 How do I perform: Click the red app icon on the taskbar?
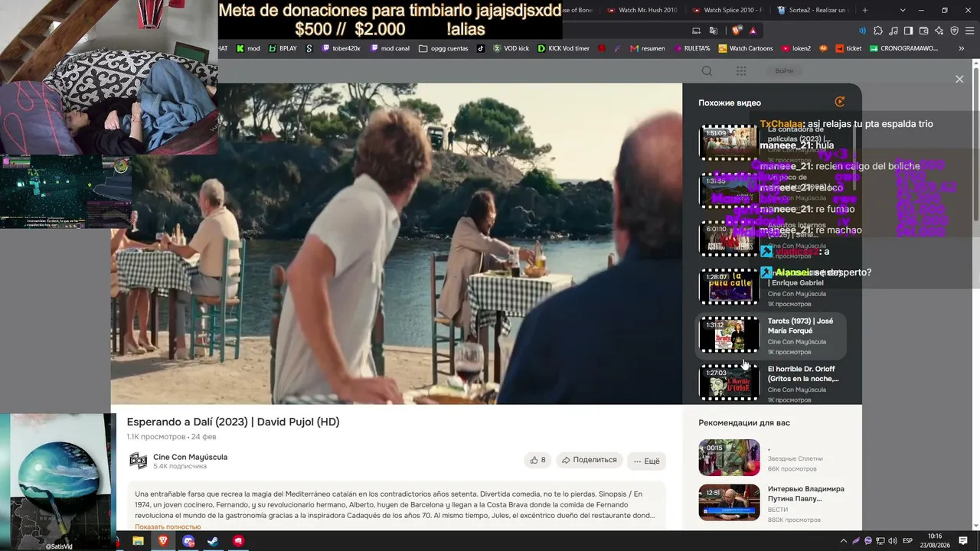point(238,541)
